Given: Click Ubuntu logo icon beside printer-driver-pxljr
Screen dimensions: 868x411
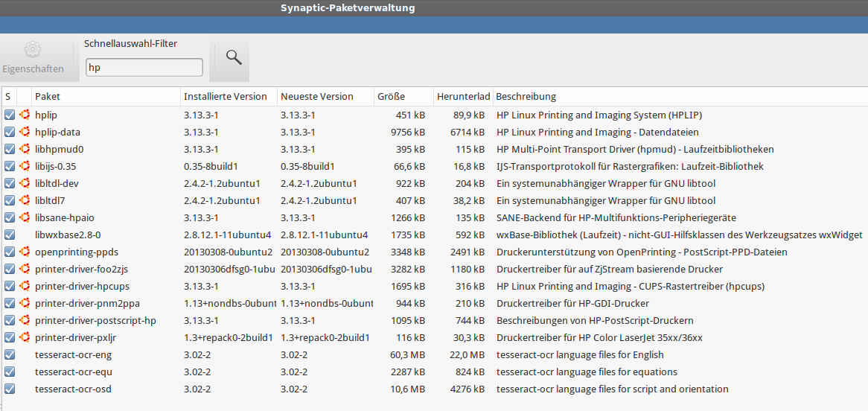Looking at the screenshot, I should [x=25, y=338].
